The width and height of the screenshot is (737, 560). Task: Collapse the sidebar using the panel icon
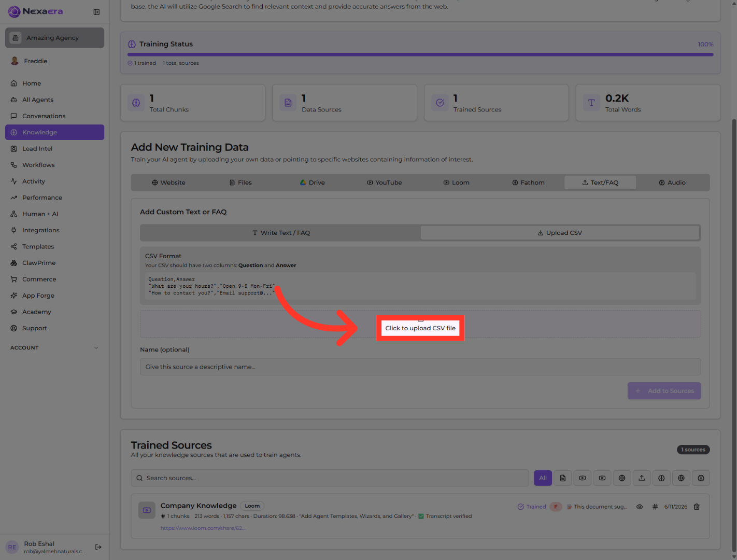pyautogui.click(x=96, y=12)
